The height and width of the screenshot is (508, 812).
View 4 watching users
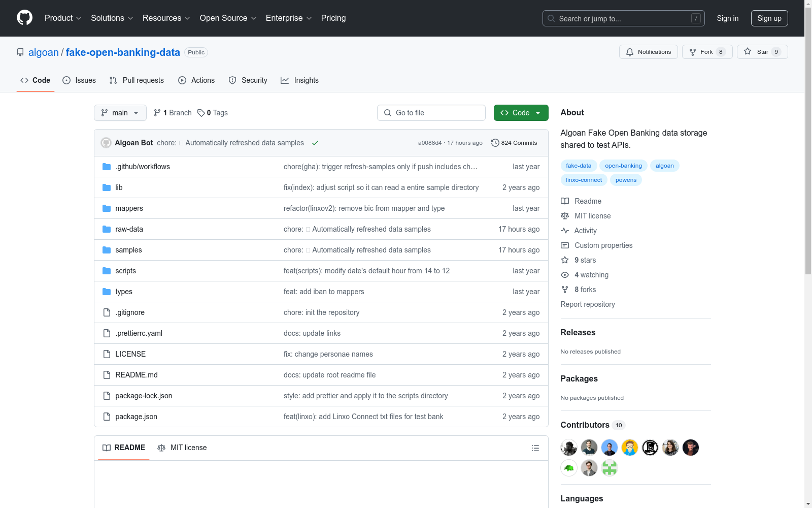click(x=585, y=275)
